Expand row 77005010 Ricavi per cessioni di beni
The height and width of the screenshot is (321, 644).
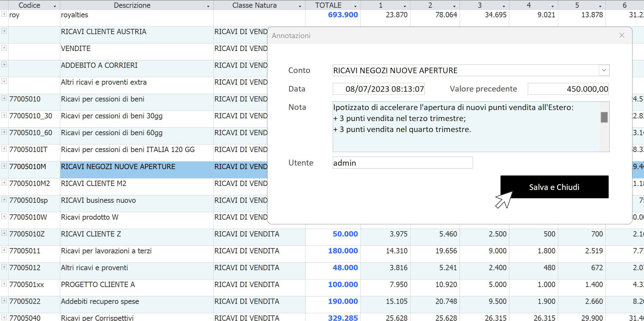click(x=4, y=98)
